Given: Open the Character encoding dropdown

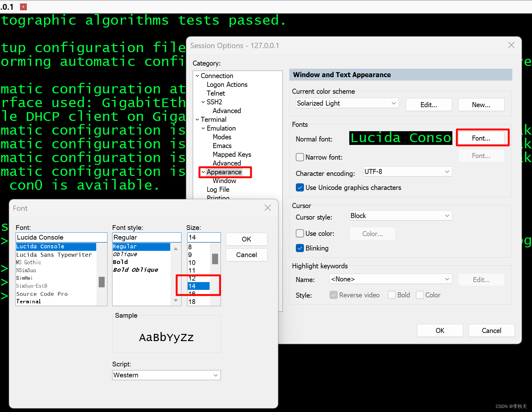Looking at the screenshot, I should [x=407, y=171].
